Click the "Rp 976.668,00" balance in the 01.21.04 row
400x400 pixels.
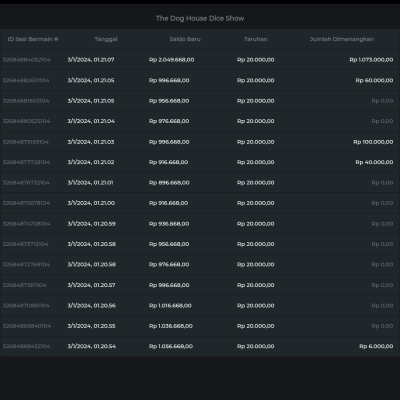point(169,121)
